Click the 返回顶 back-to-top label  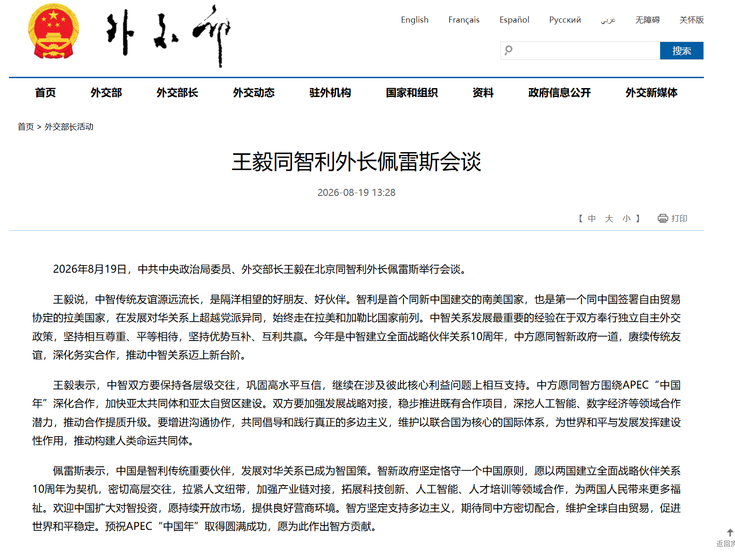[x=726, y=544]
